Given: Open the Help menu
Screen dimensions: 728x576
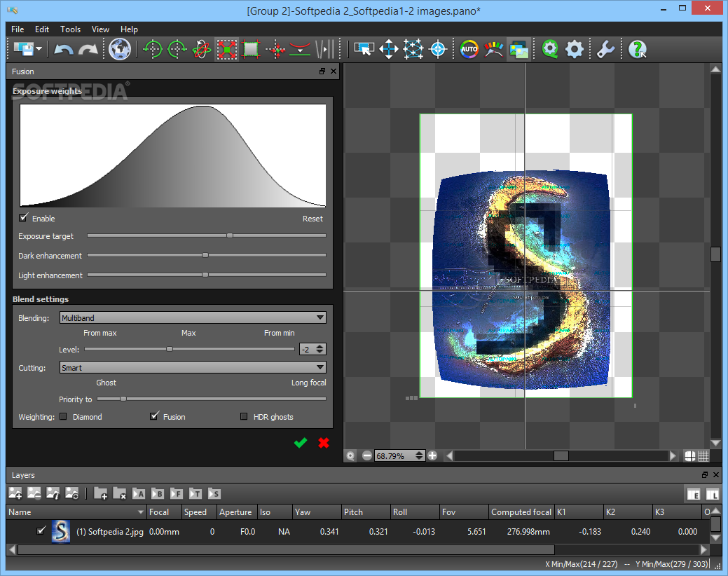Looking at the screenshot, I should coord(129,29).
